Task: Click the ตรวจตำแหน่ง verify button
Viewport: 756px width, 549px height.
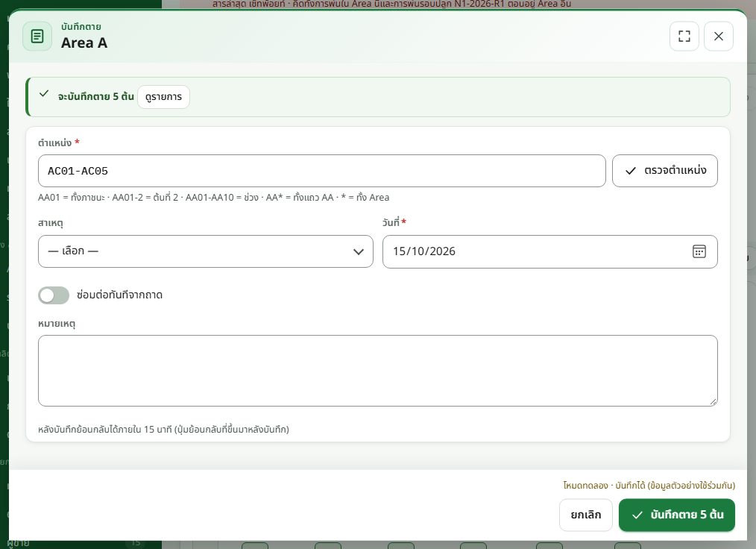Action: click(665, 171)
